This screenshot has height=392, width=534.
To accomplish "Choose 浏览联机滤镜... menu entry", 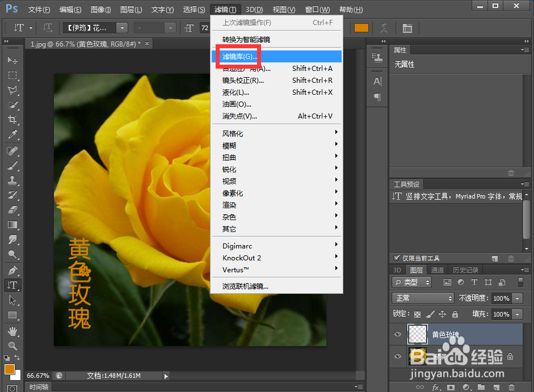I will tap(276, 286).
